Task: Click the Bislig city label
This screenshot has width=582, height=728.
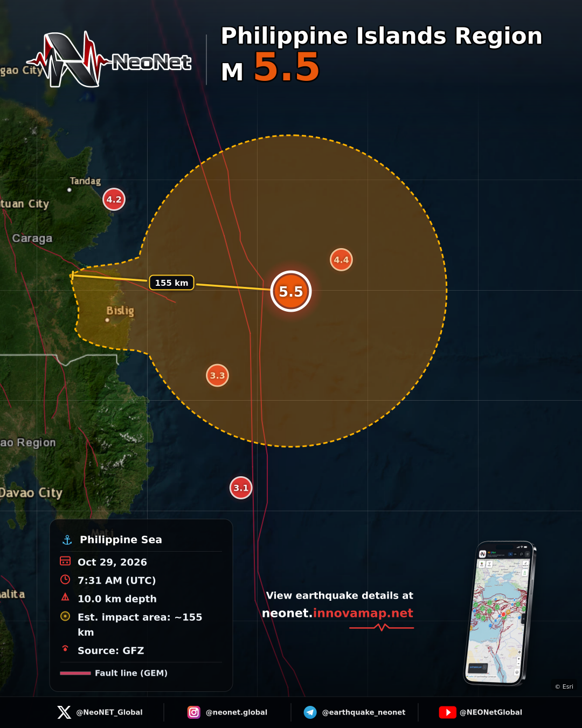Action: pyautogui.click(x=120, y=311)
